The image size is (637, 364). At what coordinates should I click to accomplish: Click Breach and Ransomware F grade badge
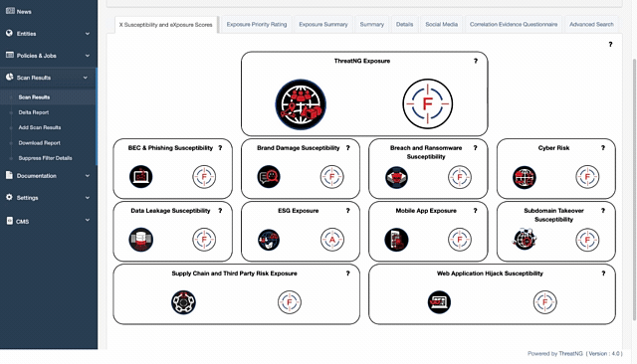coord(460,177)
